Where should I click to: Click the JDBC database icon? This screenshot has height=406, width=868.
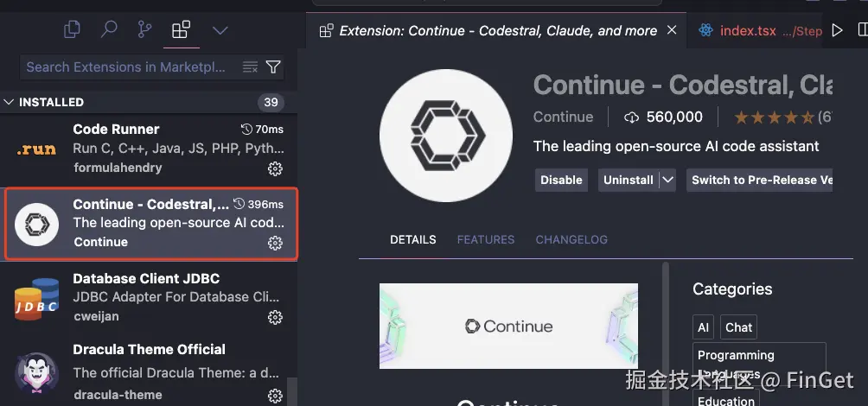[x=36, y=299]
